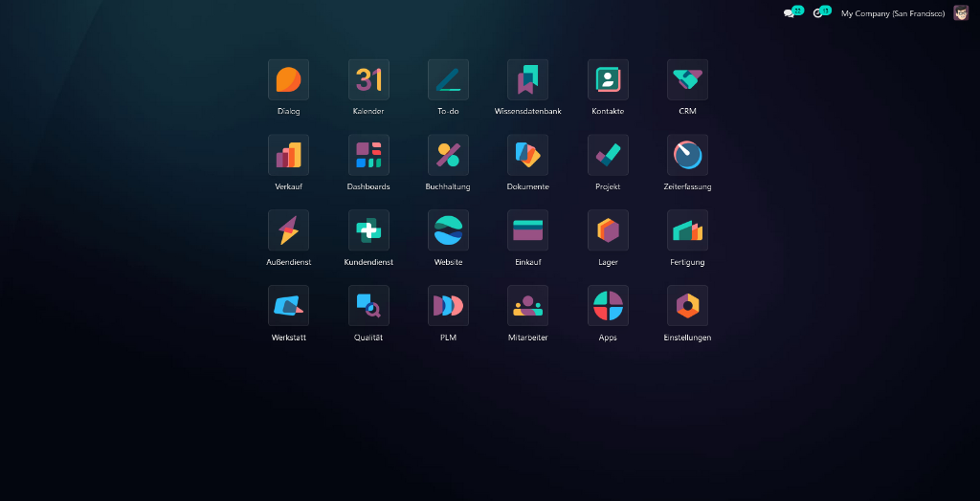Open the chat messages notification icon
980x501 pixels.
(792, 12)
